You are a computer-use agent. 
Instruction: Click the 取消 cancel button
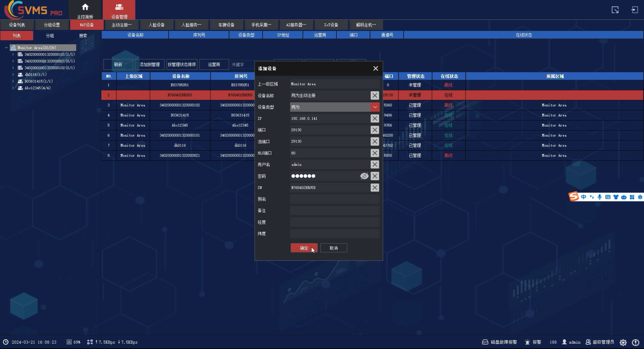pyautogui.click(x=333, y=248)
